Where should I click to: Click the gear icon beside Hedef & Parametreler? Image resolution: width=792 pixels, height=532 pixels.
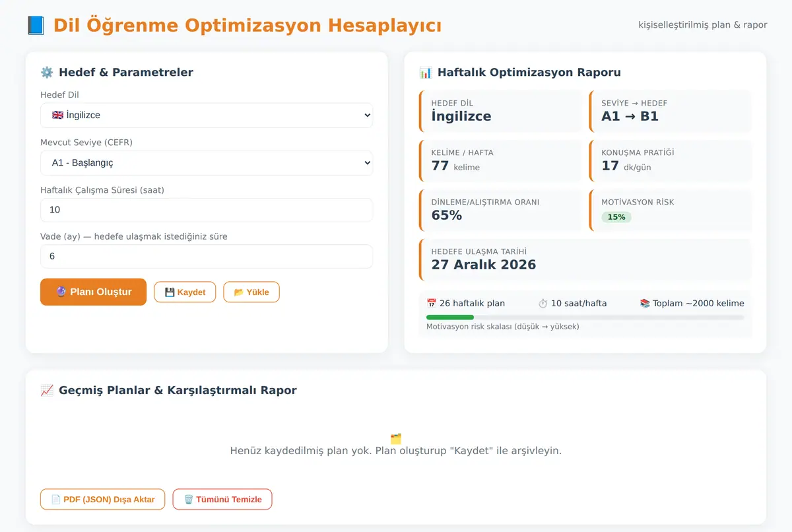point(46,73)
